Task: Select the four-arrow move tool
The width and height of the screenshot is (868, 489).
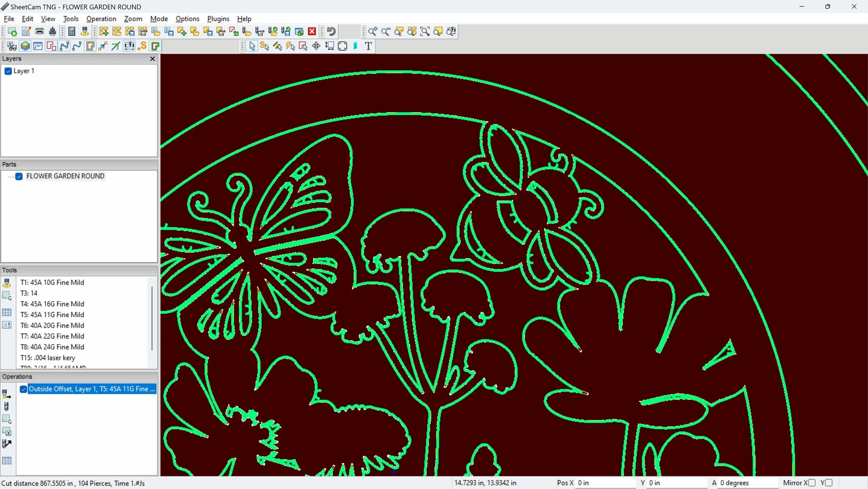Action: pos(316,46)
